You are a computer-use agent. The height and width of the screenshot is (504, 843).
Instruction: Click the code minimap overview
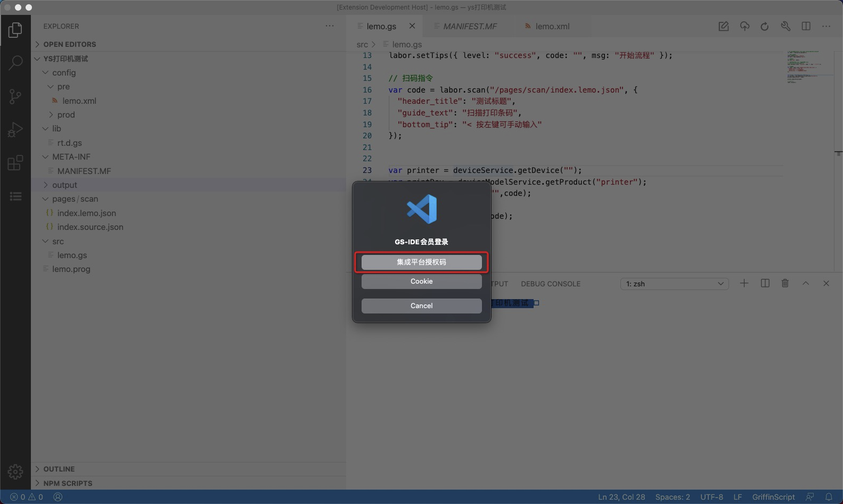click(810, 67)
